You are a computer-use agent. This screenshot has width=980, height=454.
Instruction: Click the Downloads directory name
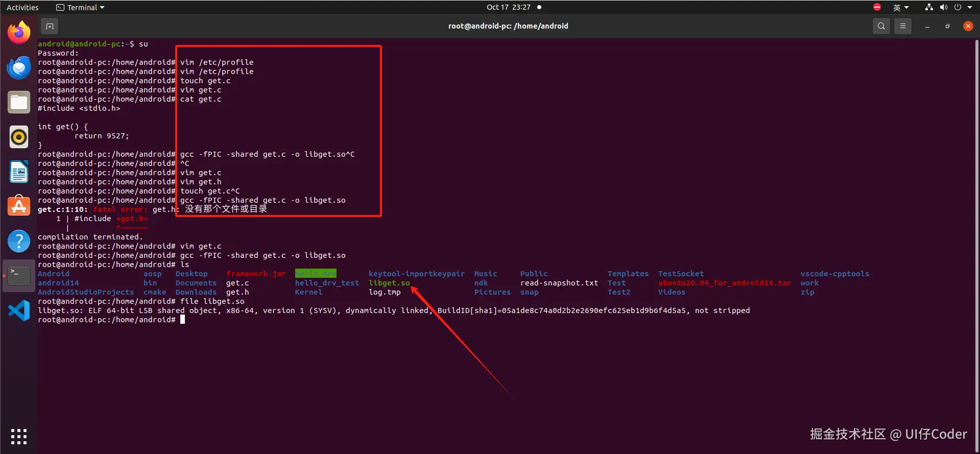[196, 292]
